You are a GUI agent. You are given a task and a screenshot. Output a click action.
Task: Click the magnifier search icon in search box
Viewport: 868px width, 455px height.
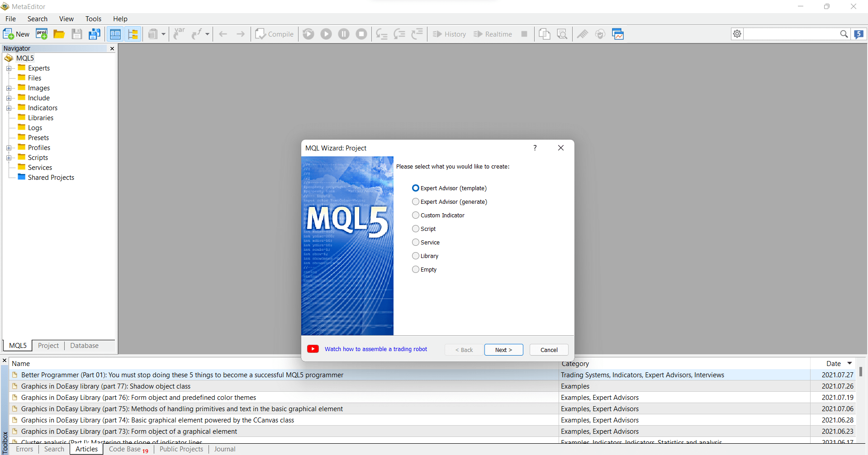844,34
